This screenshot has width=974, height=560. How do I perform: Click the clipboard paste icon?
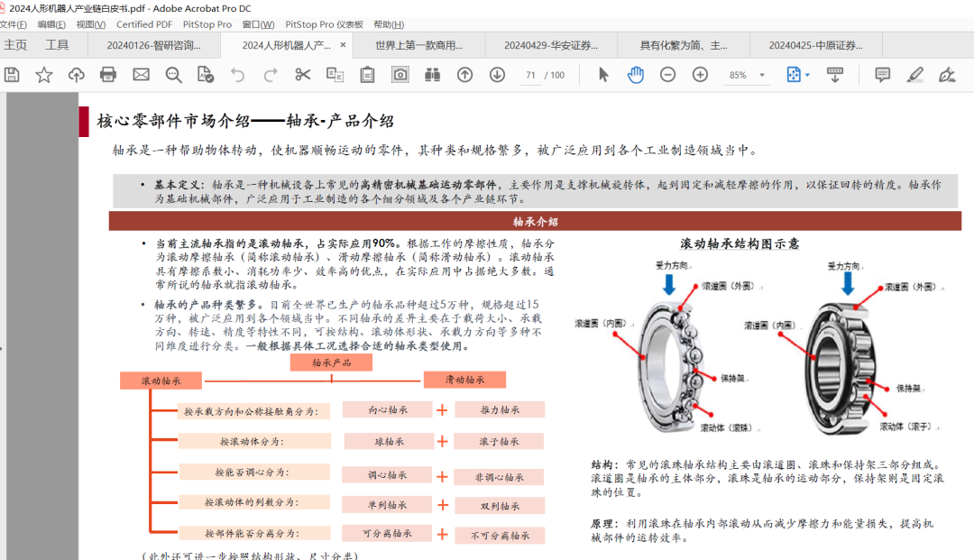367,75
